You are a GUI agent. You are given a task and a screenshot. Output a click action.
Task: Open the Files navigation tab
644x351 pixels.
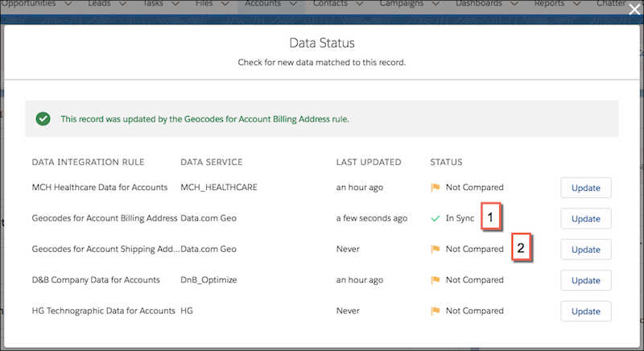tap(204, 3)
